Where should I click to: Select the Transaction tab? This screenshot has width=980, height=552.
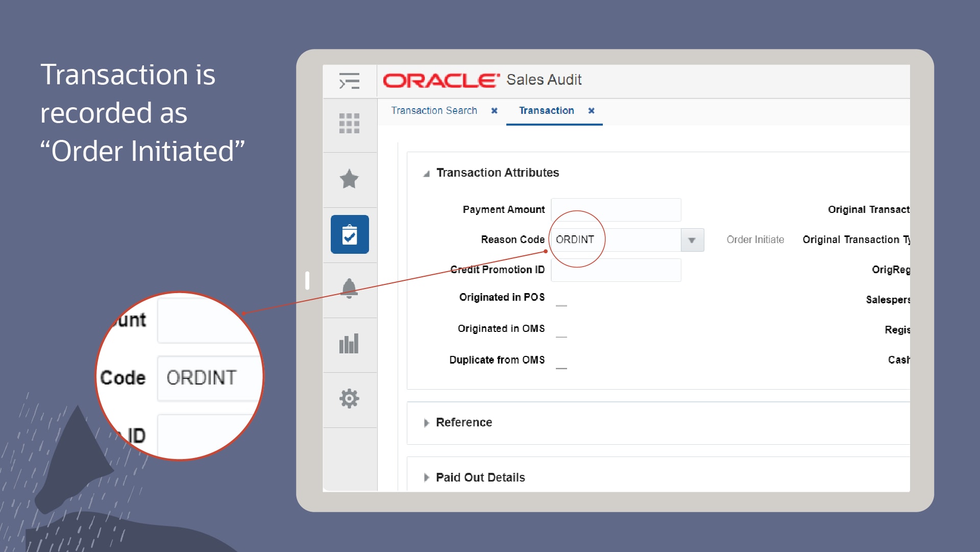(x=546, y=111)
